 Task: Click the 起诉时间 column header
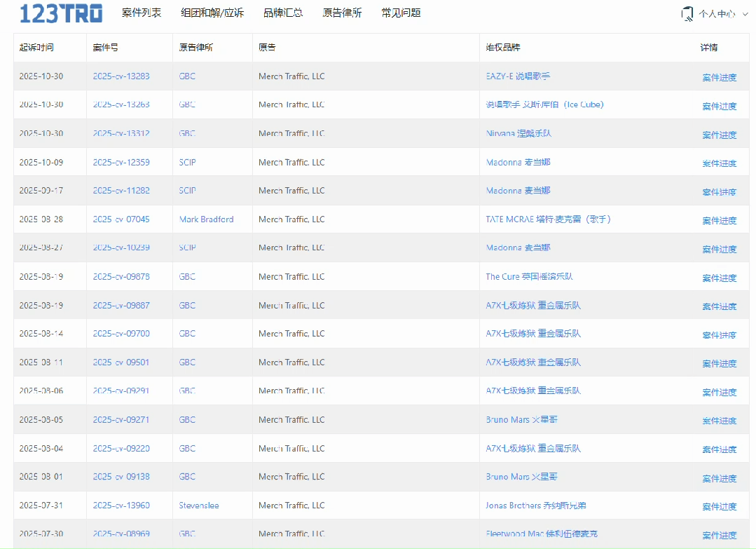[36, 48]
